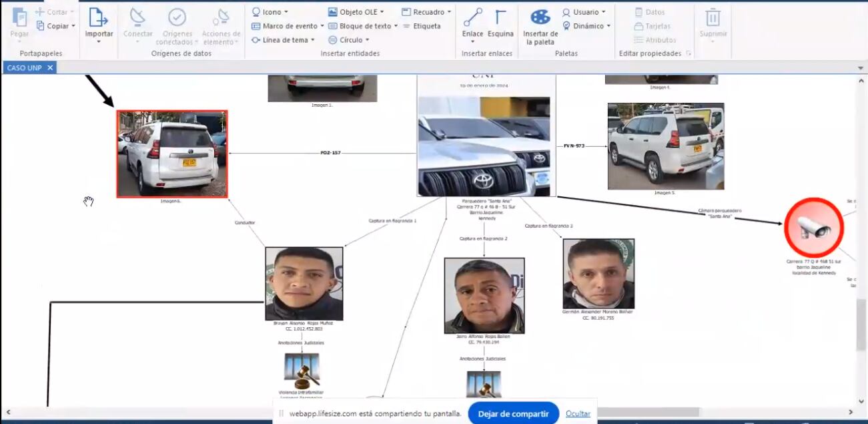
Task: Insert an Icono entity
Action: pos(267,11)
